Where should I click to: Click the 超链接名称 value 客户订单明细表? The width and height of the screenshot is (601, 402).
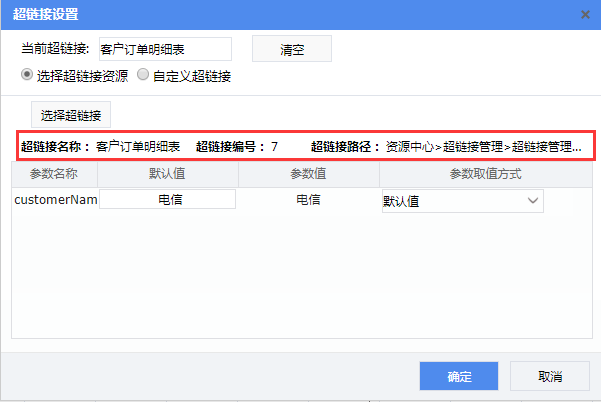coord(138,146)
